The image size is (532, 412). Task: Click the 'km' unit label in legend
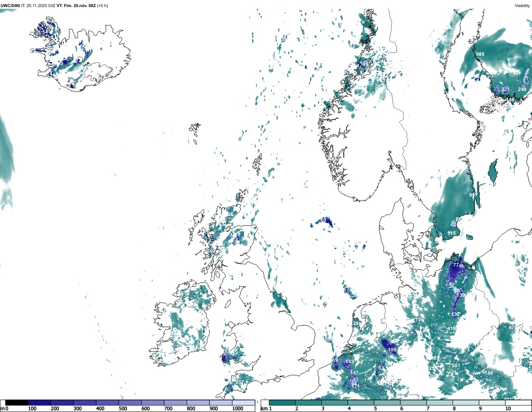click(x=264, y=409)
